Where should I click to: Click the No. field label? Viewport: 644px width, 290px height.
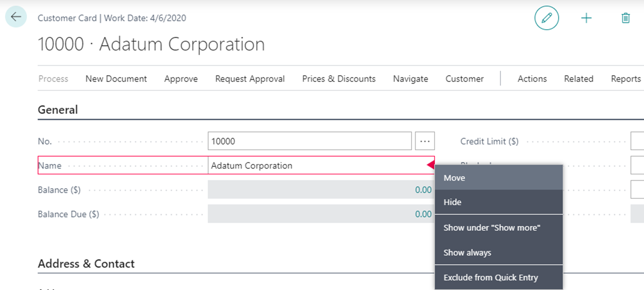(x=45, y=141)
